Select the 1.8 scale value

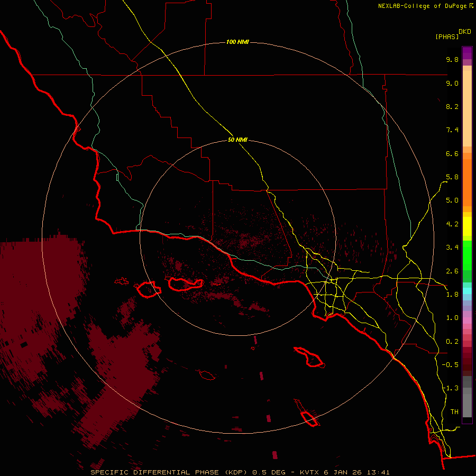point(452,295)
